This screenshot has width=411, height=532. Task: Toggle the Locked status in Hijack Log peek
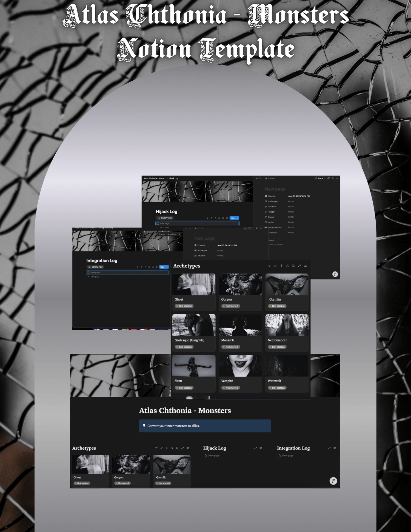click(x=270, y=178)
